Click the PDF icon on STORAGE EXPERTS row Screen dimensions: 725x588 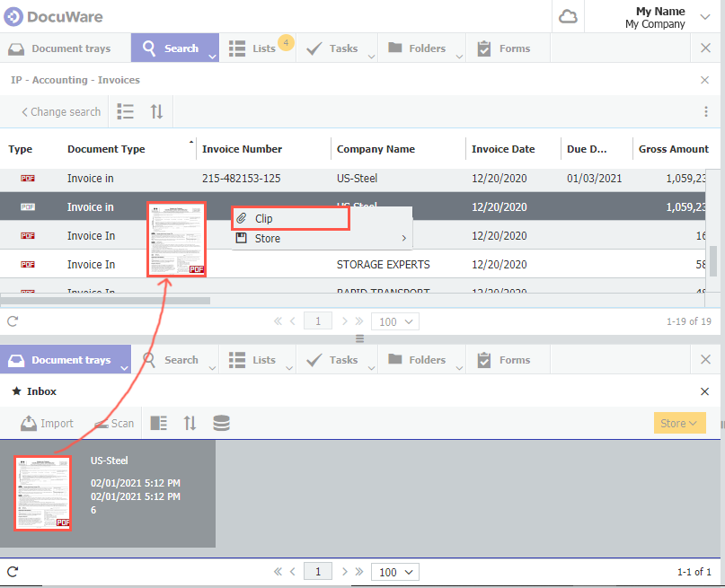(x=28, y=265)
